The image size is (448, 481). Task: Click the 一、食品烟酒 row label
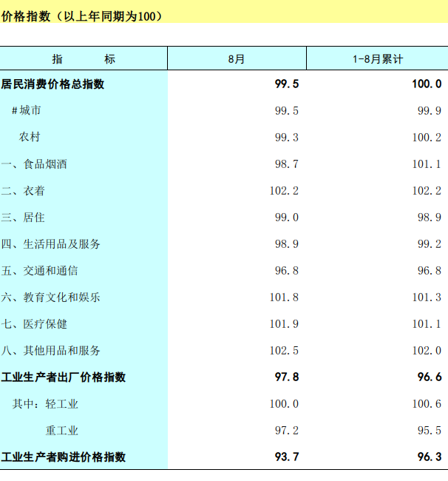point(34,164)
